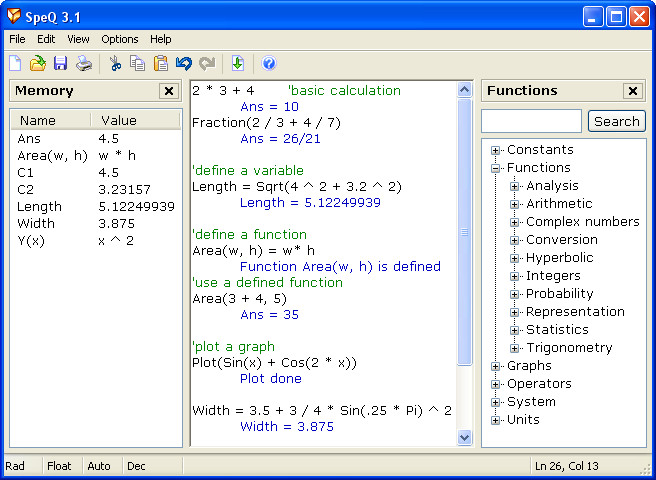
Task: Open help via the question mark icon
Action: tap(268, 64)
